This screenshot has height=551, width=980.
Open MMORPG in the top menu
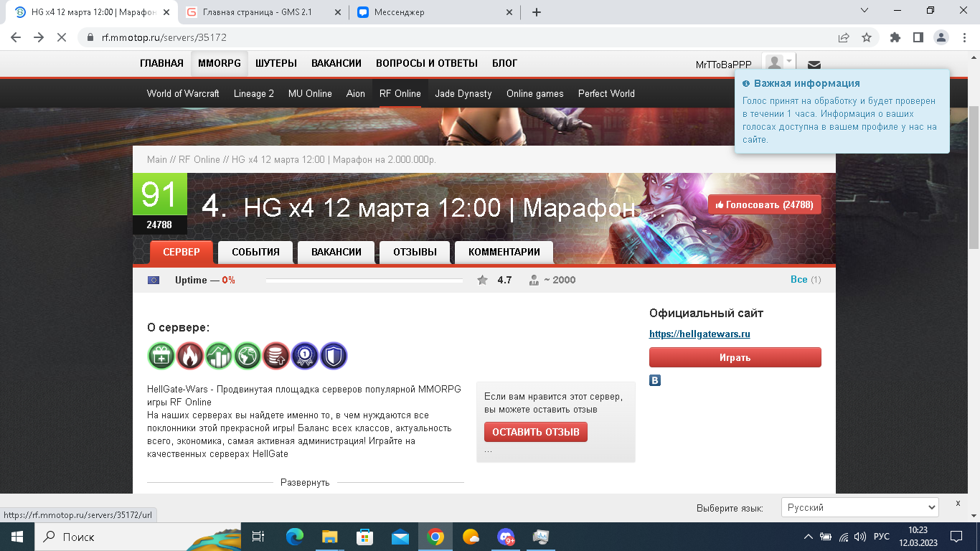220,63
